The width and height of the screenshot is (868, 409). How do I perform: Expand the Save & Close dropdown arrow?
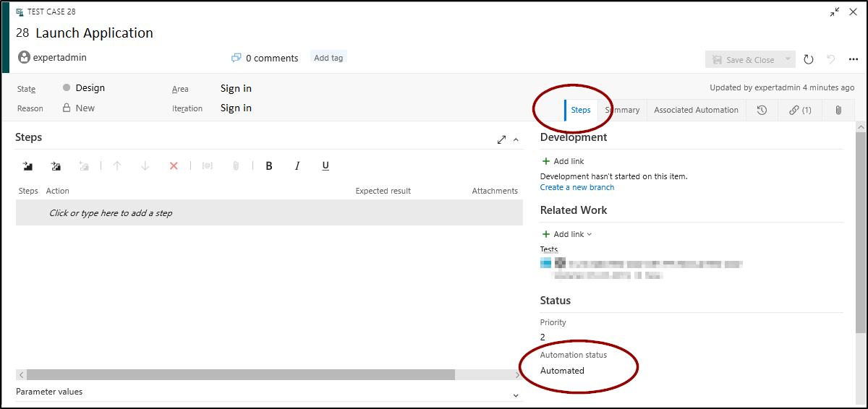[x=788, y=60]
